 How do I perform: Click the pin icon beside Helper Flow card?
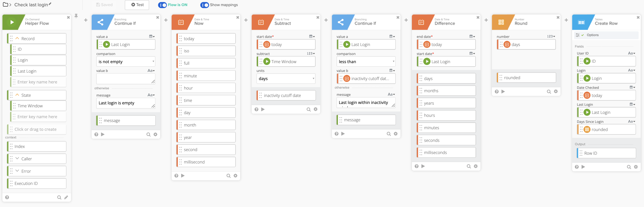(76, 16)
